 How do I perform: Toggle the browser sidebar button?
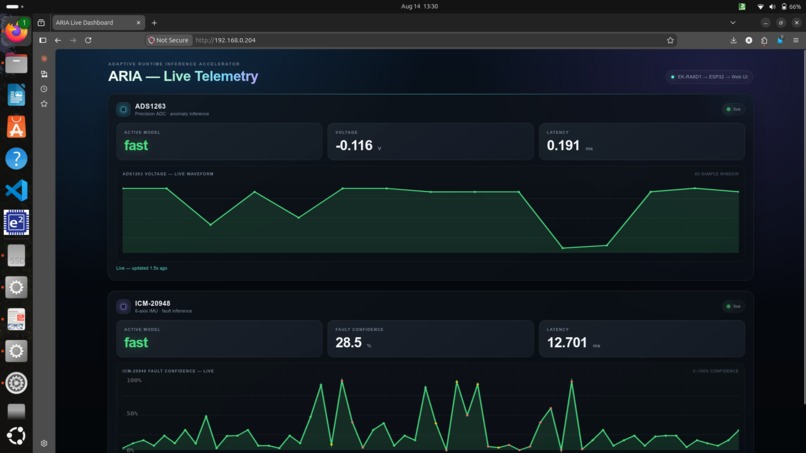pos(43,40)
